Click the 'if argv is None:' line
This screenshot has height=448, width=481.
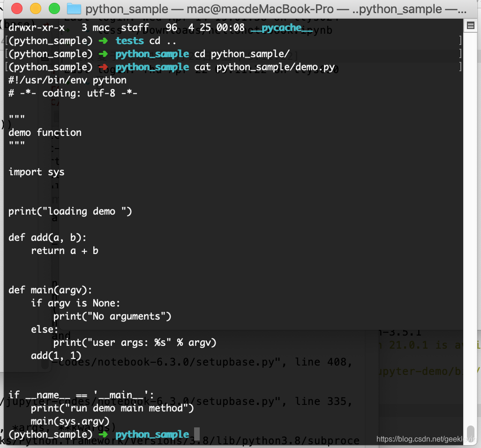(75, 303)
